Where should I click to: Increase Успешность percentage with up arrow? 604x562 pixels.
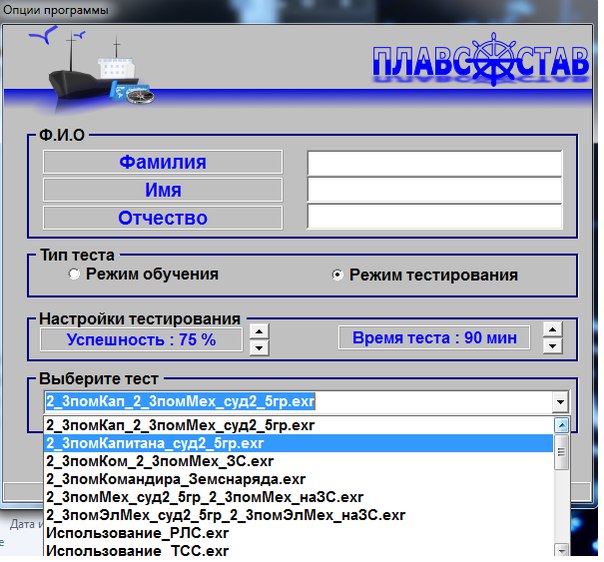click(259, 331)
